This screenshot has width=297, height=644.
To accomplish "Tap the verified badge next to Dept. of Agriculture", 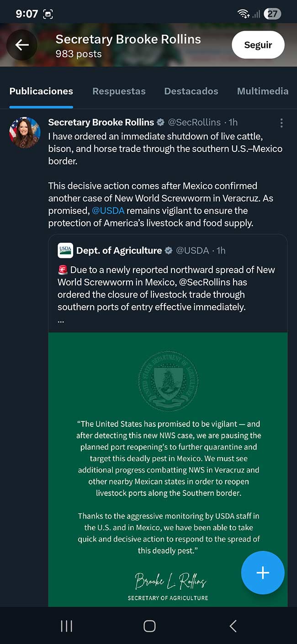I will click(x=169, y=251).
